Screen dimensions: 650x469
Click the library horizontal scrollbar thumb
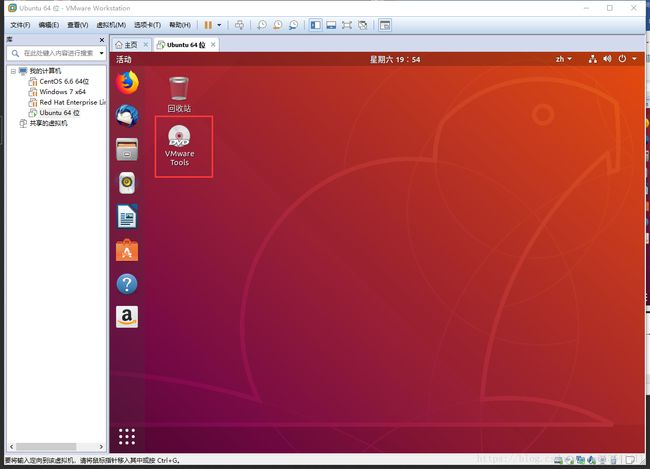click(46, 447)
